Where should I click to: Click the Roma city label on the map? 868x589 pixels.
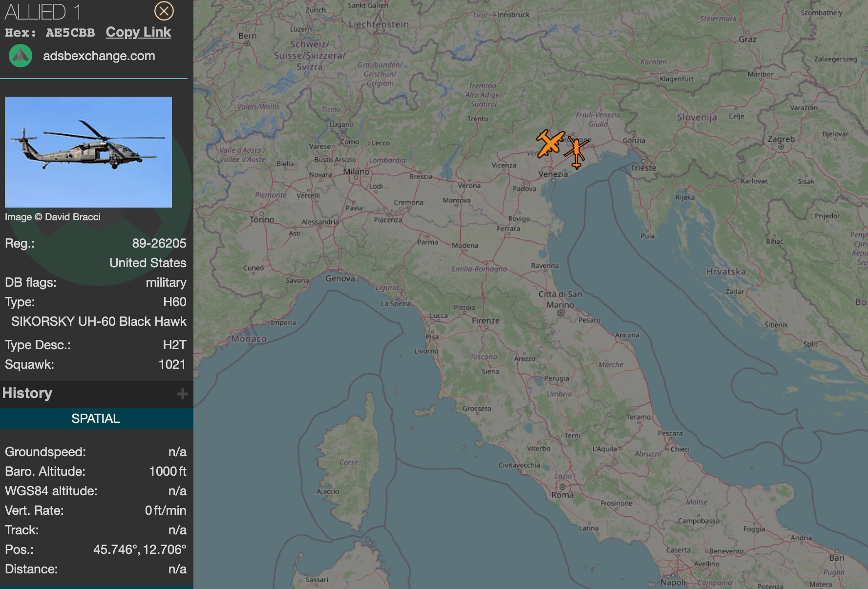pos(563,495)
